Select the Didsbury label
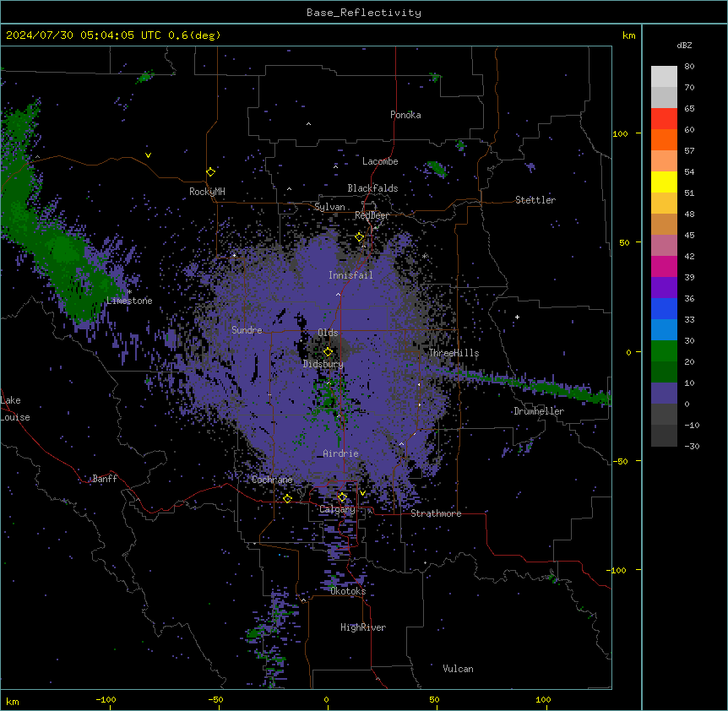Viewport: 728px width, 711px height. [323, 364]
